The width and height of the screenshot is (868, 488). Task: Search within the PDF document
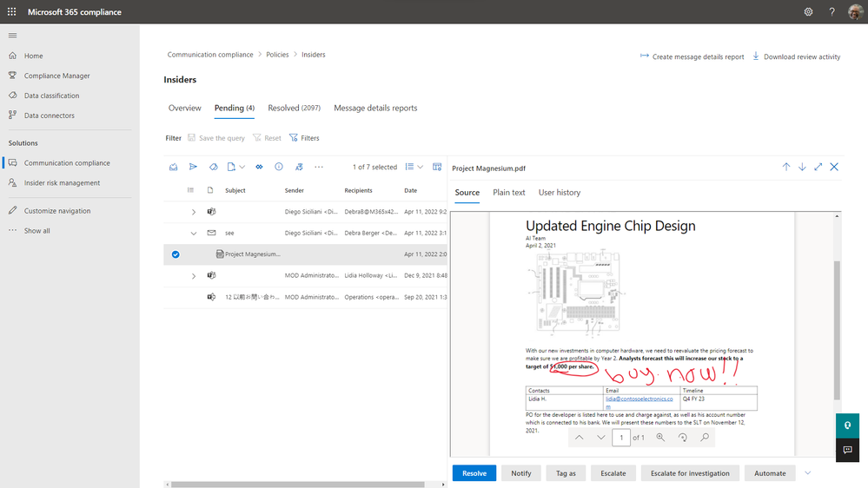705,437
